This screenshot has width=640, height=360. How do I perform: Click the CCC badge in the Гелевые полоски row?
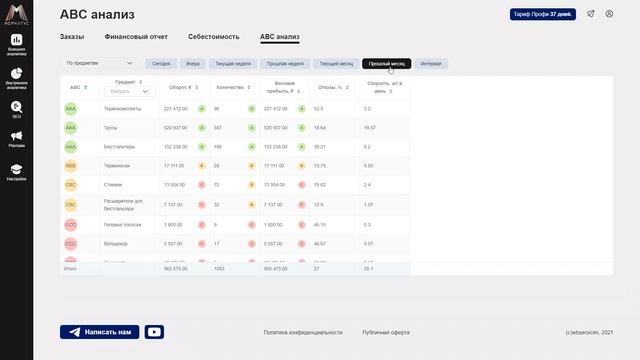pyautogui.click(x=71, y=225)
